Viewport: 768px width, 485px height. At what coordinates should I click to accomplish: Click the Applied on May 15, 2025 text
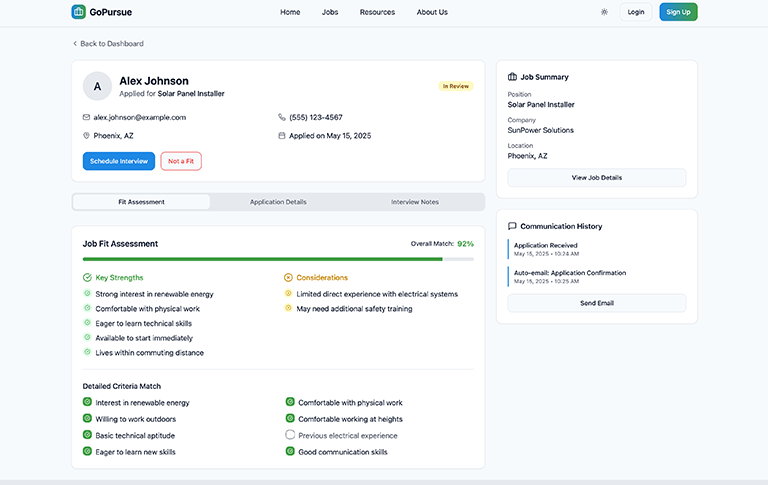(330, 136)
